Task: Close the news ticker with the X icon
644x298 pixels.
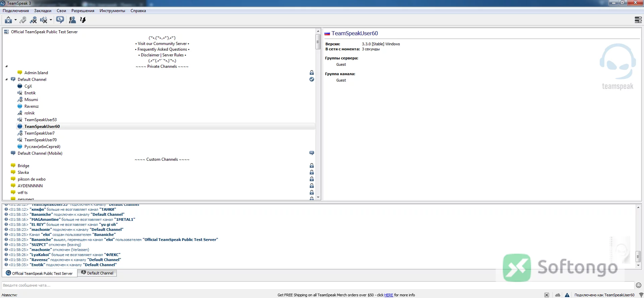Action: point(546,295)
